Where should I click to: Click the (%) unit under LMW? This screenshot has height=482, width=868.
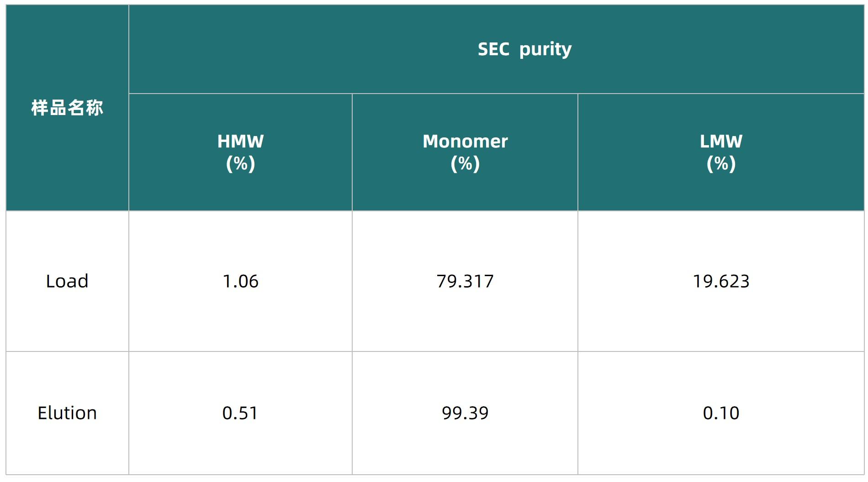coord(721,163)
